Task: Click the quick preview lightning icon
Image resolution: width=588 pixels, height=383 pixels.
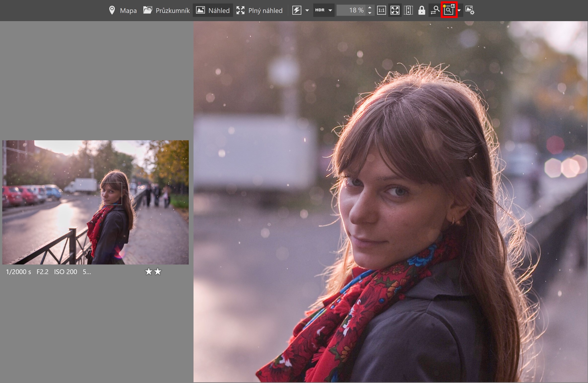Action: click(297, 10)
